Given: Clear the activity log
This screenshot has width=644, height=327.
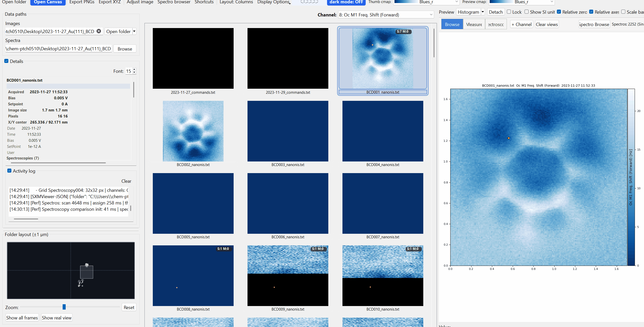Looking at the screenshot, I should pyautogui.click(x=126, y=181).
